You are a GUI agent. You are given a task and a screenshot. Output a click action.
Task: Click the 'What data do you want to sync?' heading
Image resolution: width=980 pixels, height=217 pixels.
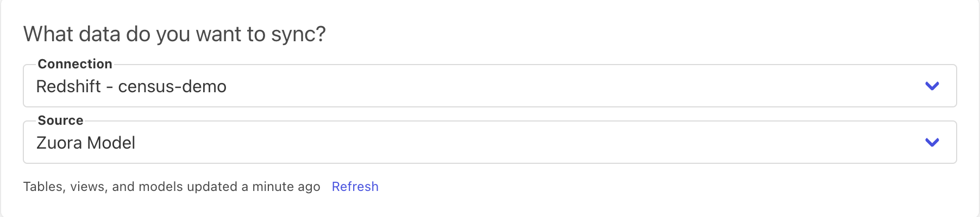coord(174,34)
